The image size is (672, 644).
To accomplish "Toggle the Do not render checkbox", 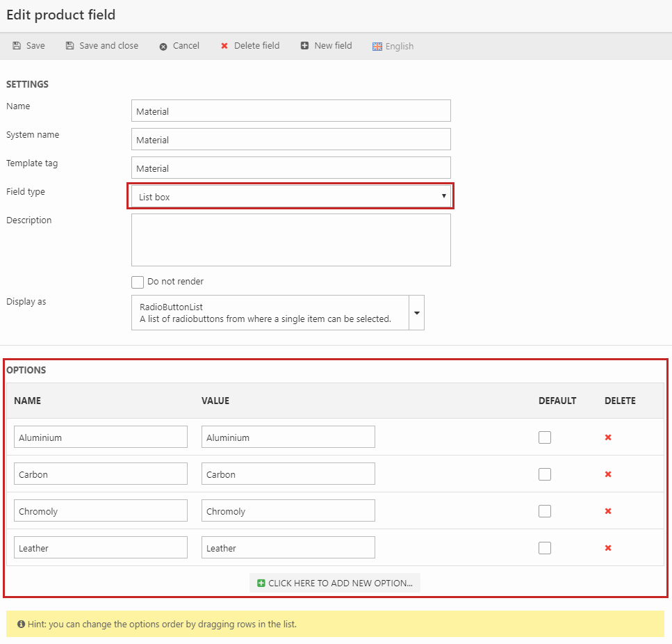I will 138,282.
